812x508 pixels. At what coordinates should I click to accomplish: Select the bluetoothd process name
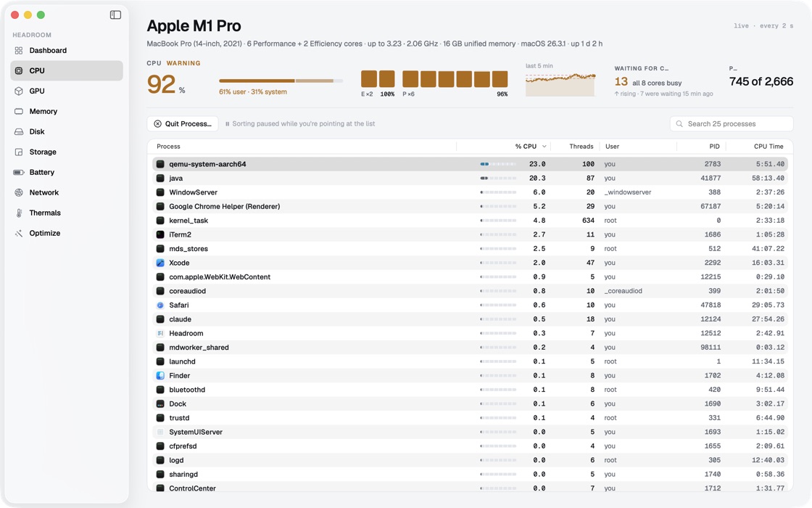coord(187,390)
